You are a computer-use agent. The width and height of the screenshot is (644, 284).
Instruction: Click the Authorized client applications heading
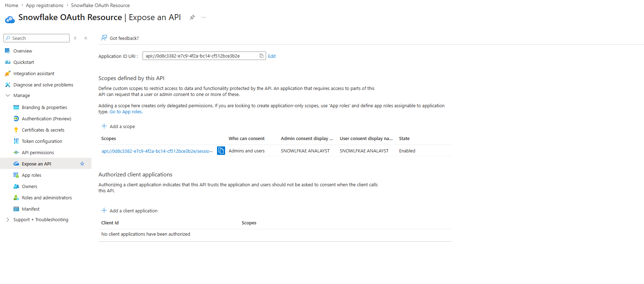pos(136,174)
